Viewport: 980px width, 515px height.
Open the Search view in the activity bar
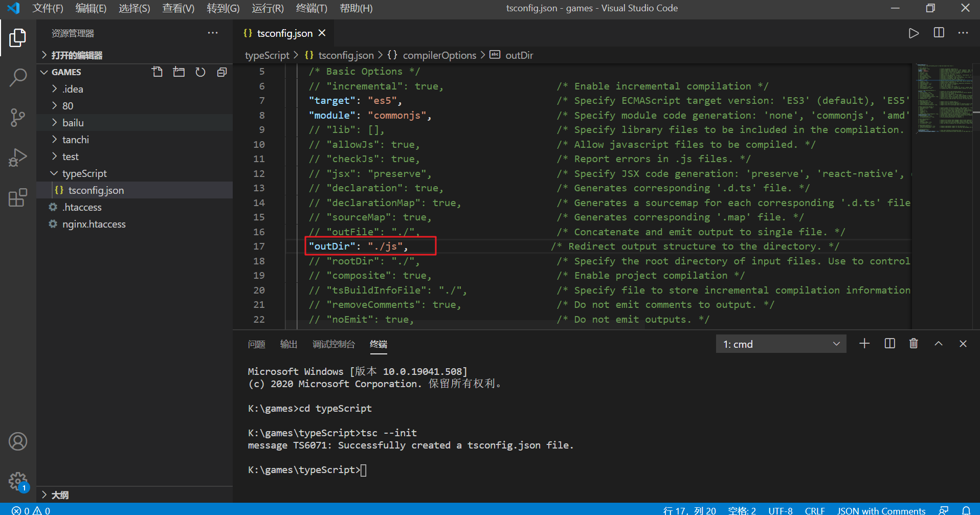point(18,77)
